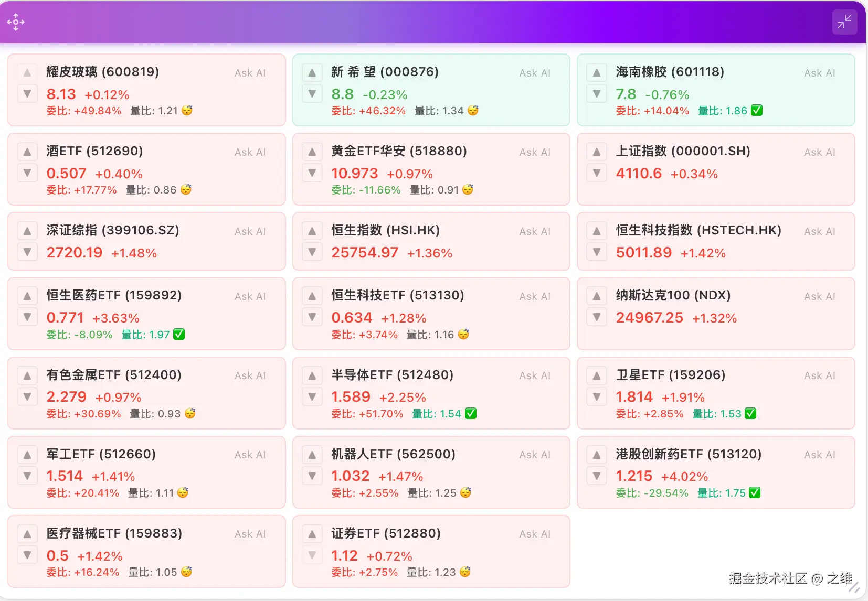This screenshot has height=601, width=868.
Task: Click the down arrow on 新希望 card
Action: coord(312,93)
